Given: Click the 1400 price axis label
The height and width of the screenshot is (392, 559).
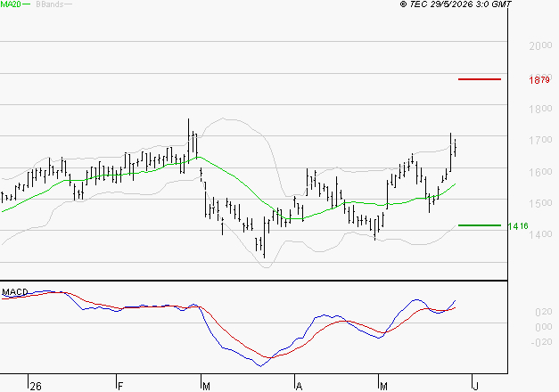Looking at the screenshot, I should point(540,234).
